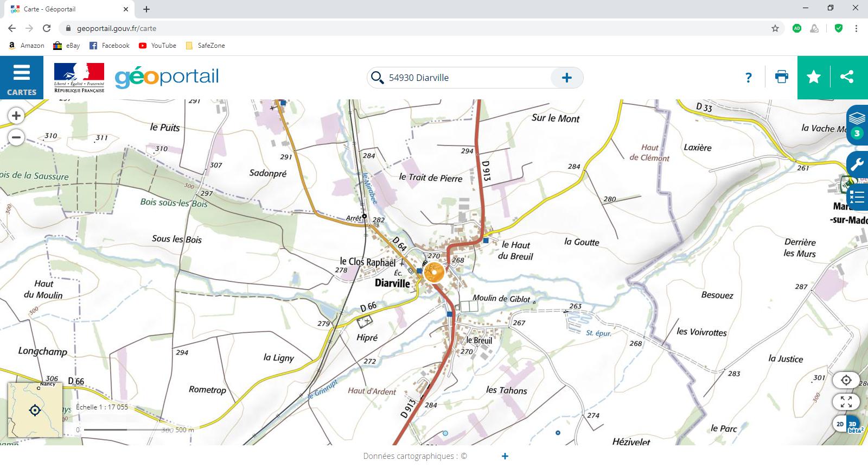Click the Besouez map label
This screenshot has width=868, height=467.
717,295
